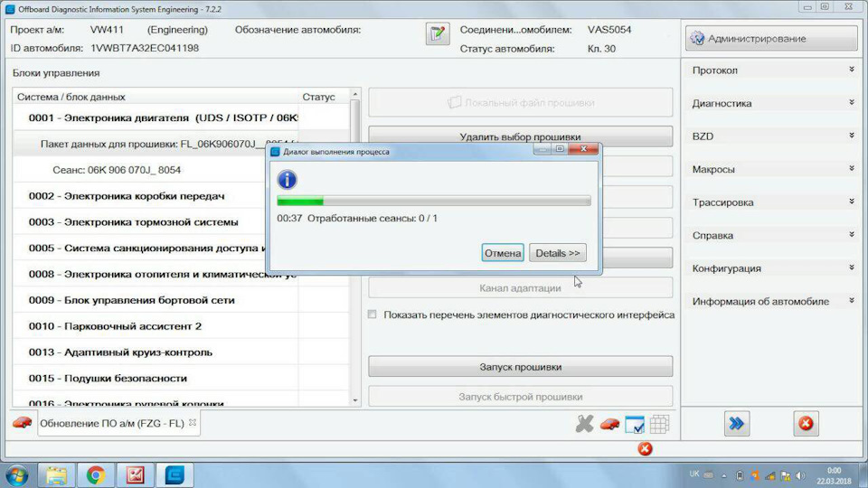This screenshot has height=488, width=868.
Task: Click Локальный файл прошивки button
Action: click(x=521, y=102)
